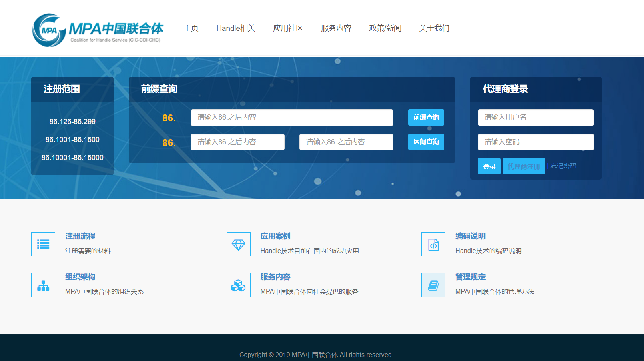
Task: Open 关于我们 in the navigation bar
Action: [434, 28]
